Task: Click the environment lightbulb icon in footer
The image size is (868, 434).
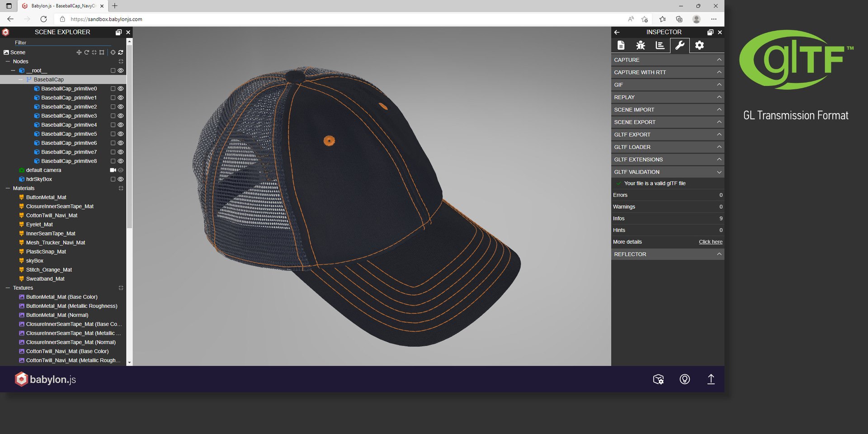Action: (685, 379)
